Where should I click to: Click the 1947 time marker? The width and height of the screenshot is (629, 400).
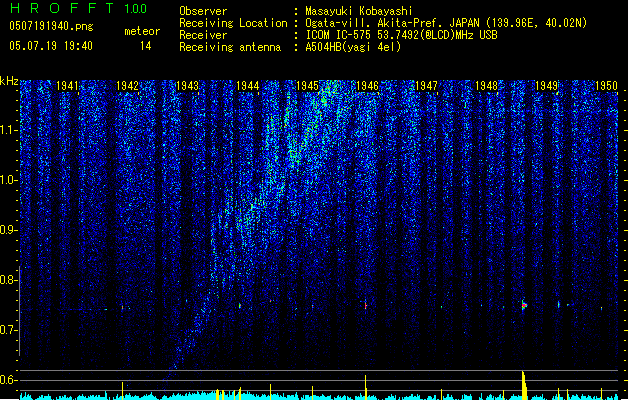point(426,86)
